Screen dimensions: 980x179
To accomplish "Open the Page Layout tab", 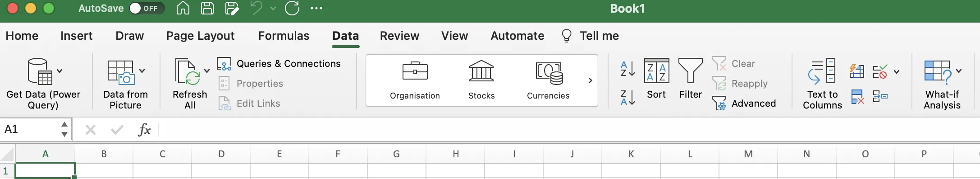I will pos(200,36).
